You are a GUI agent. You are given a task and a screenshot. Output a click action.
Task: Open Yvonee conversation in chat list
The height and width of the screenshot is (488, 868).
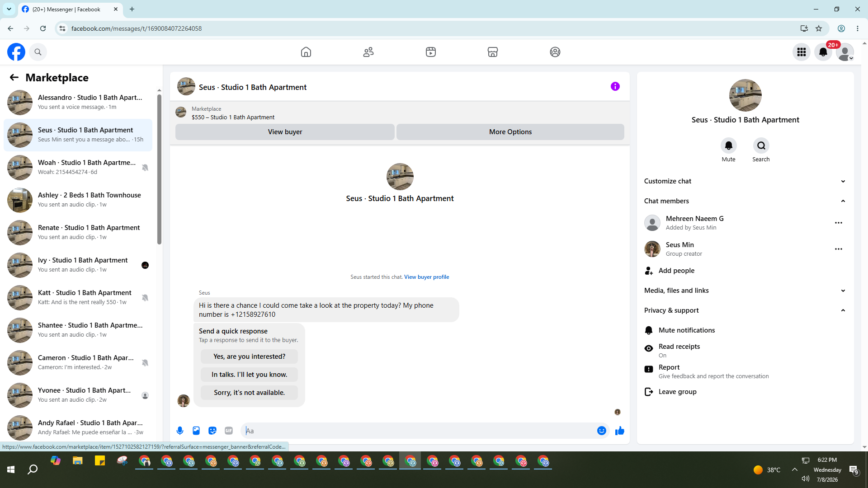[x=78, y=395]
